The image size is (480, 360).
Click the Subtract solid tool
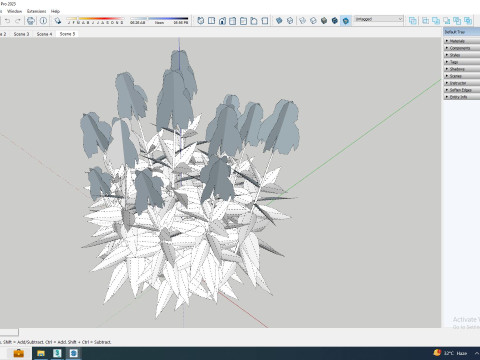click(x=447, y=21)
